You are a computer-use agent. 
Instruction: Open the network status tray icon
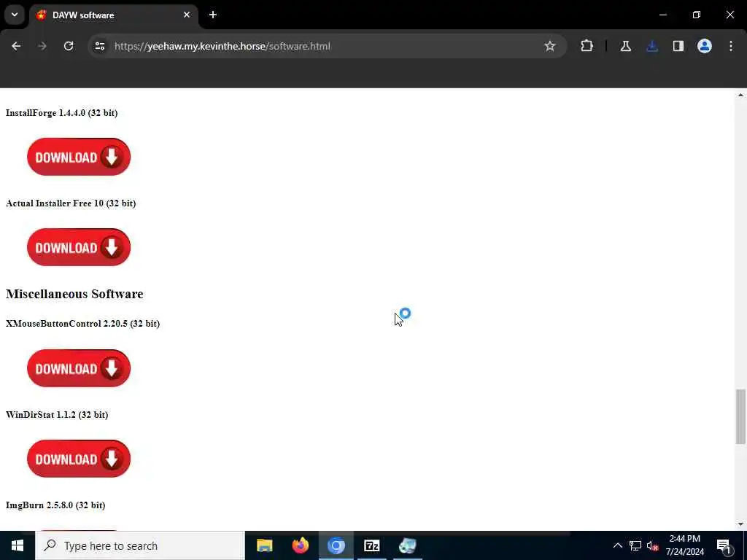pos(635,545)
